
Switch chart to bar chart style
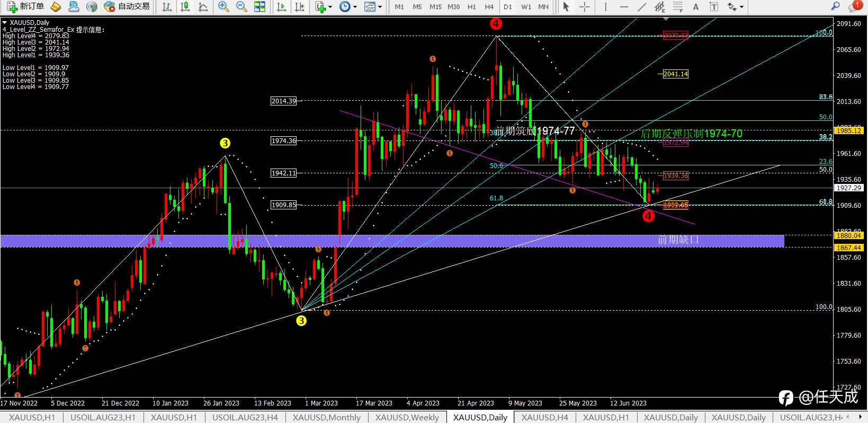(166, 6)
